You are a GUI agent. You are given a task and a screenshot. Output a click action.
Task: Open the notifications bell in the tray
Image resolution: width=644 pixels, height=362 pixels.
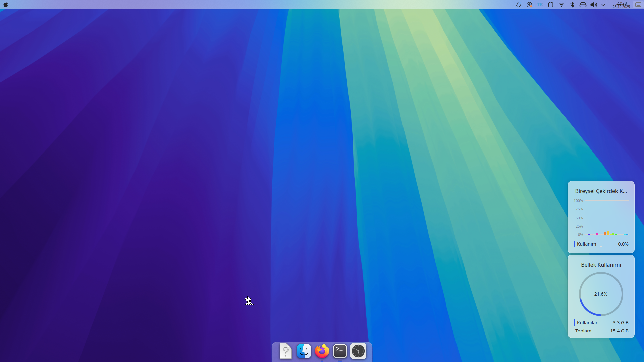pyautogui.click(x=518, y=5)
